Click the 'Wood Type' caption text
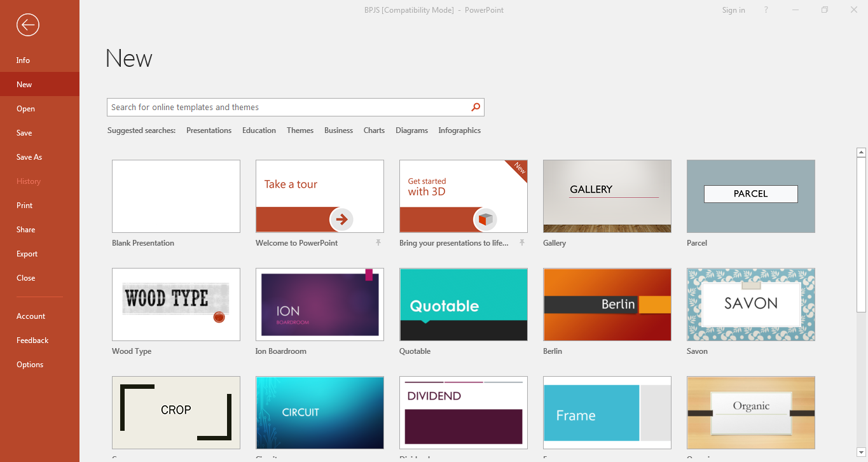 coord(132,351)
